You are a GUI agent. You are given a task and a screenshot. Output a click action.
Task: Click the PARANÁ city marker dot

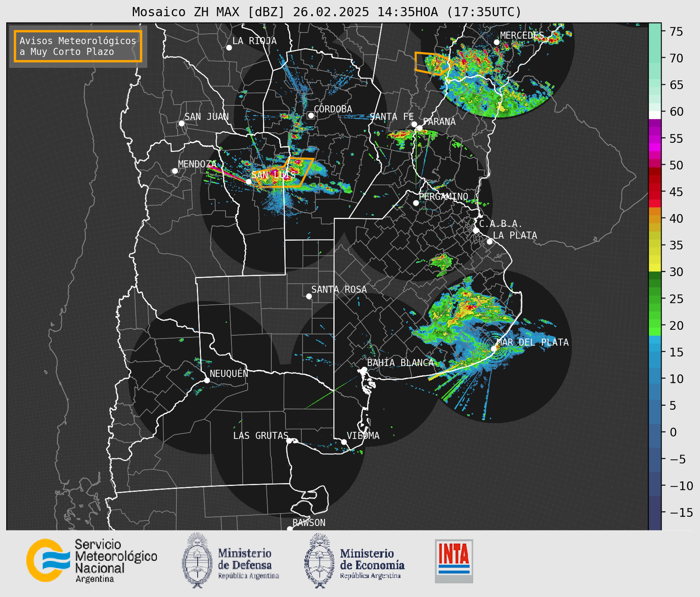point(420,128)
